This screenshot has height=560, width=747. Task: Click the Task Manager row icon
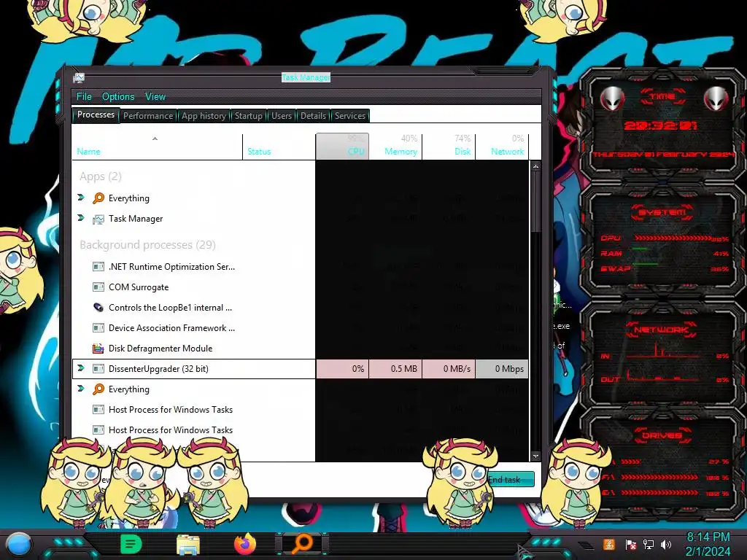[98, 219]
